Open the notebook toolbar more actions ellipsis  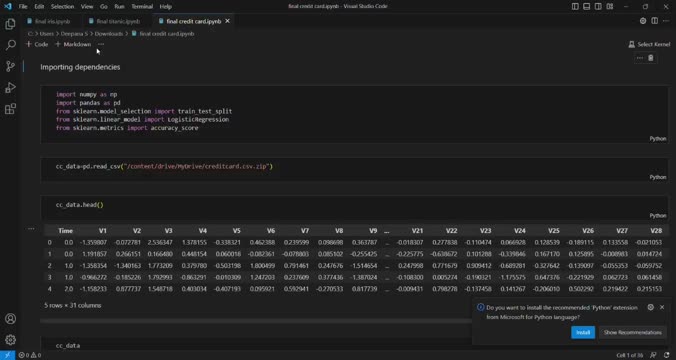pos(101,44)
